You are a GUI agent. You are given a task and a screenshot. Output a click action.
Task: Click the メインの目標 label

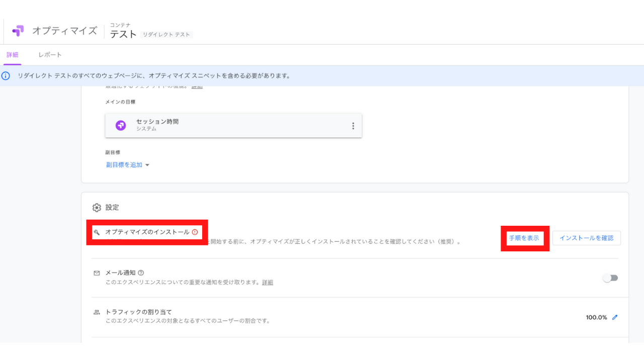120,102
